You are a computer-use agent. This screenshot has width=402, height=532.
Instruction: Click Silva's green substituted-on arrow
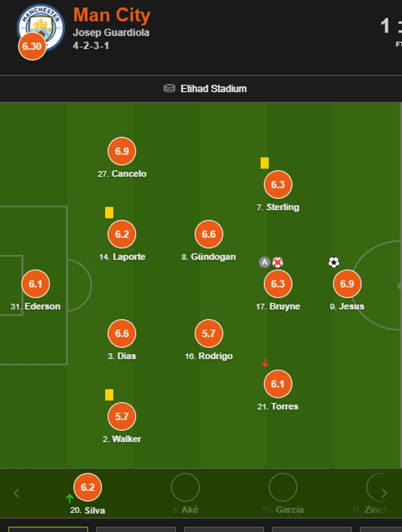pos(70,498)
